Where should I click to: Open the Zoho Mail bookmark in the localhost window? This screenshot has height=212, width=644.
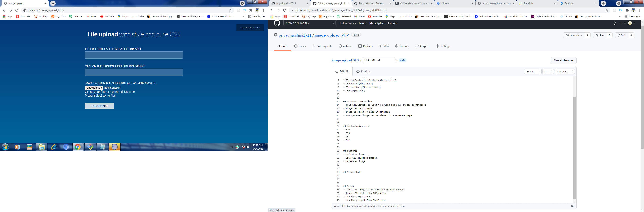[24, 16]
